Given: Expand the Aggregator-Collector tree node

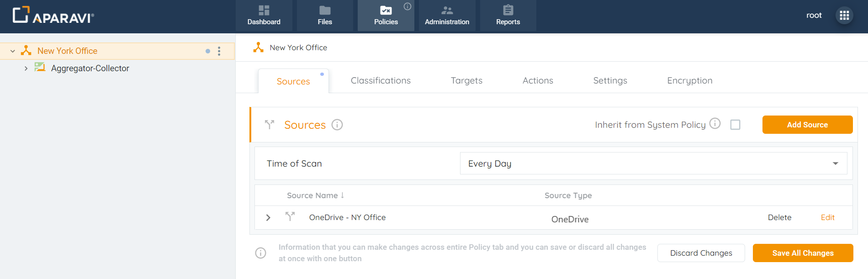Looking at the screenshot, I should tap(26, 68).
